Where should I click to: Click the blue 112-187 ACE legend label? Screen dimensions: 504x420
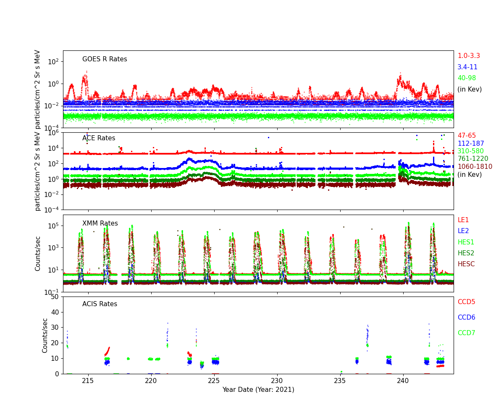[x=470, y=144]
